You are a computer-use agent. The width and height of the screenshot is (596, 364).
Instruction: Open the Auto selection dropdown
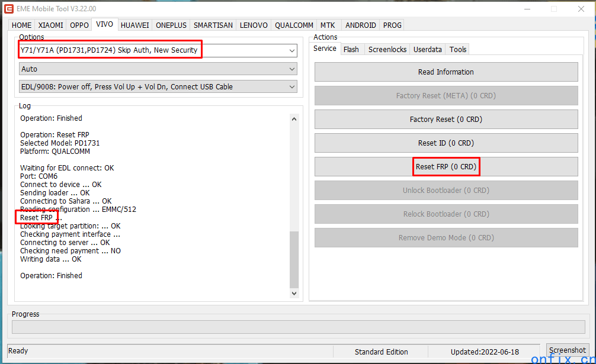291,69
